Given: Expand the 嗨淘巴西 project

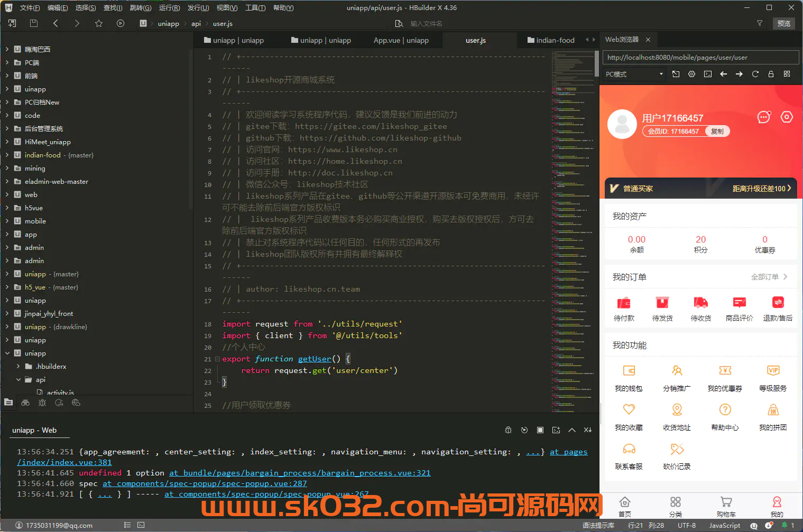Looking at the screenshot, I should tap(7, 49).
